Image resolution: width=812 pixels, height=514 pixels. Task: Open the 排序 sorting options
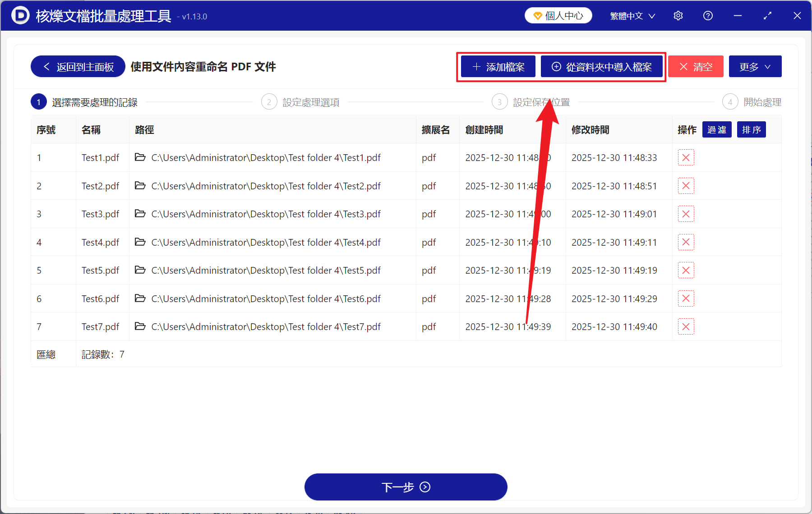751,129
